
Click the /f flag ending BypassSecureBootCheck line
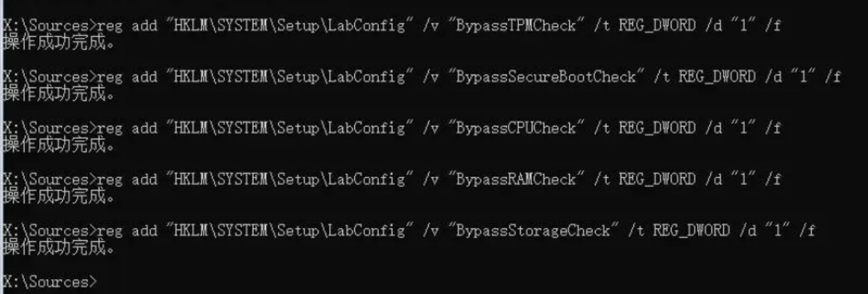pos(833,76)
